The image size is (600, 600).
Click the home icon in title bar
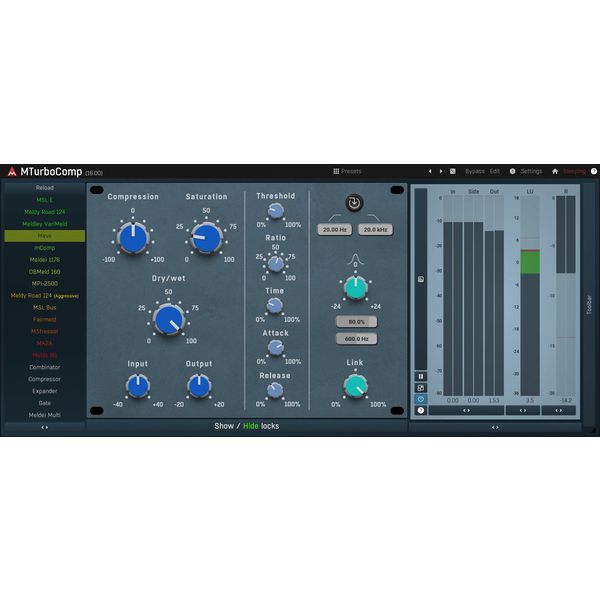point(555,171)
